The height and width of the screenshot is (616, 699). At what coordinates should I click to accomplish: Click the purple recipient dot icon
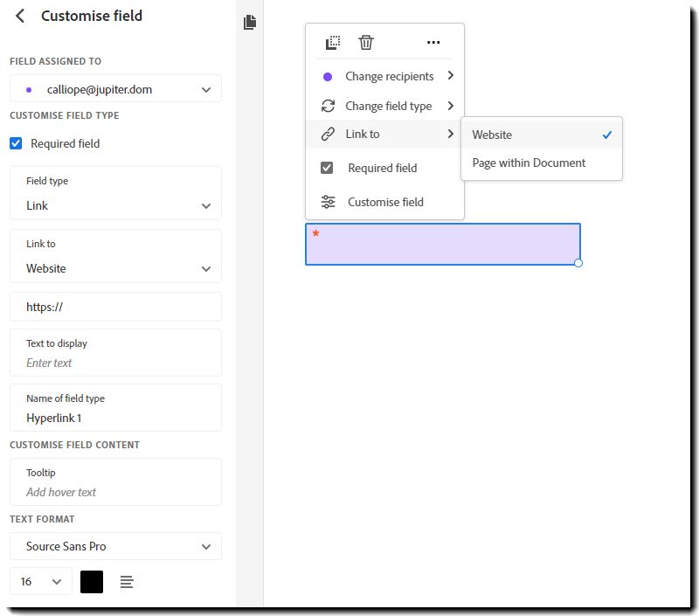(x=327, y=77)
